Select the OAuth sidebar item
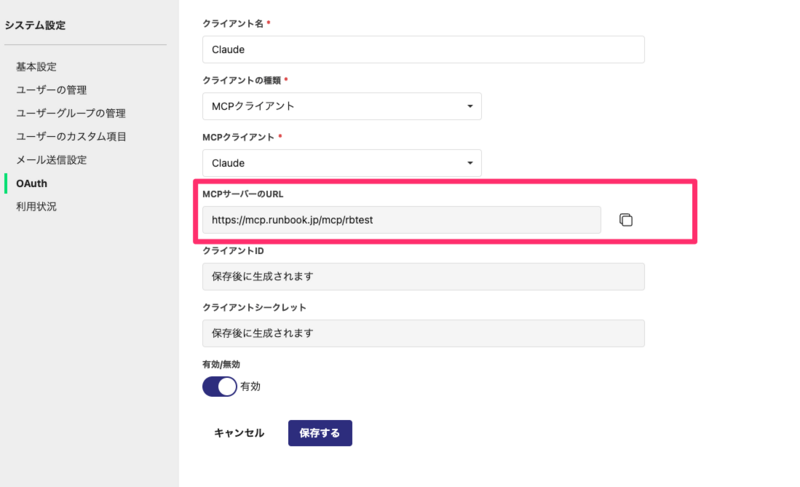The image size is (800, 487). pyautogui.click(x=32, y=184)
